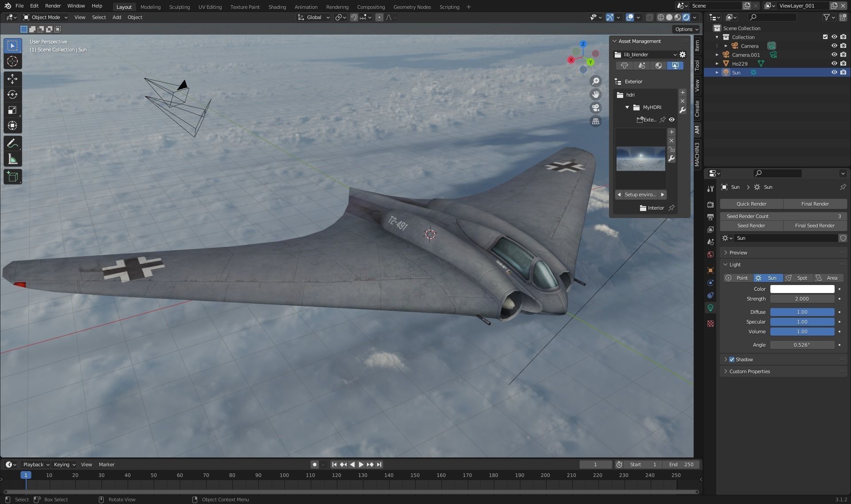The image size is (851, 504).
Task: Choose the Select Box tool
Action: tap(12, 46)
